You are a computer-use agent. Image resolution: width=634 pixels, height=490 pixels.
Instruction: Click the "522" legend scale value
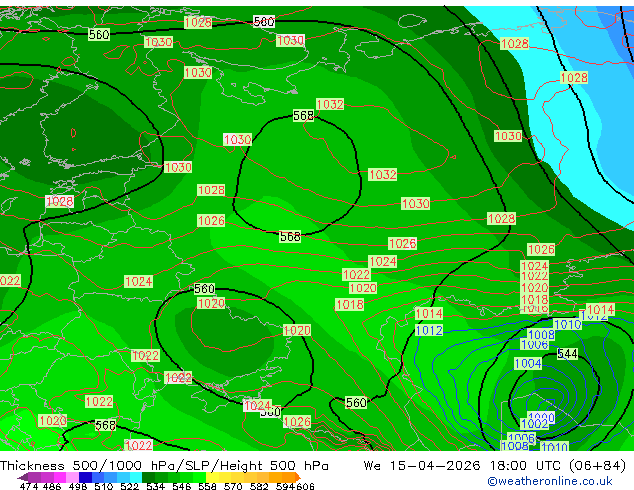[129, 486]
